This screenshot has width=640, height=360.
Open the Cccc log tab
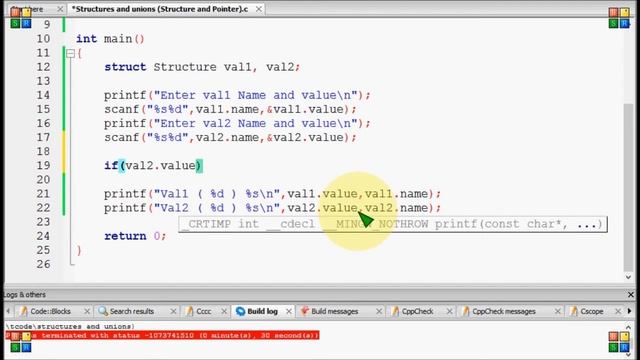(x=204, y=311)
